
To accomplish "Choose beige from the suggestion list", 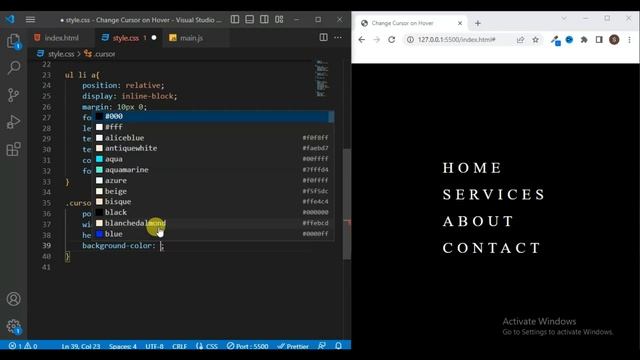I will pyautogui.click(x=212, y=191).
